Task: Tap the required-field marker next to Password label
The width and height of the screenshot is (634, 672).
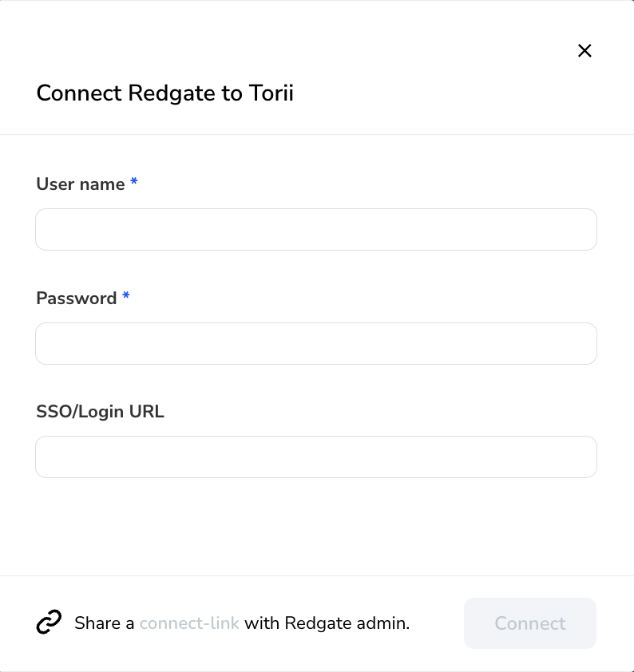Action: 125,298
